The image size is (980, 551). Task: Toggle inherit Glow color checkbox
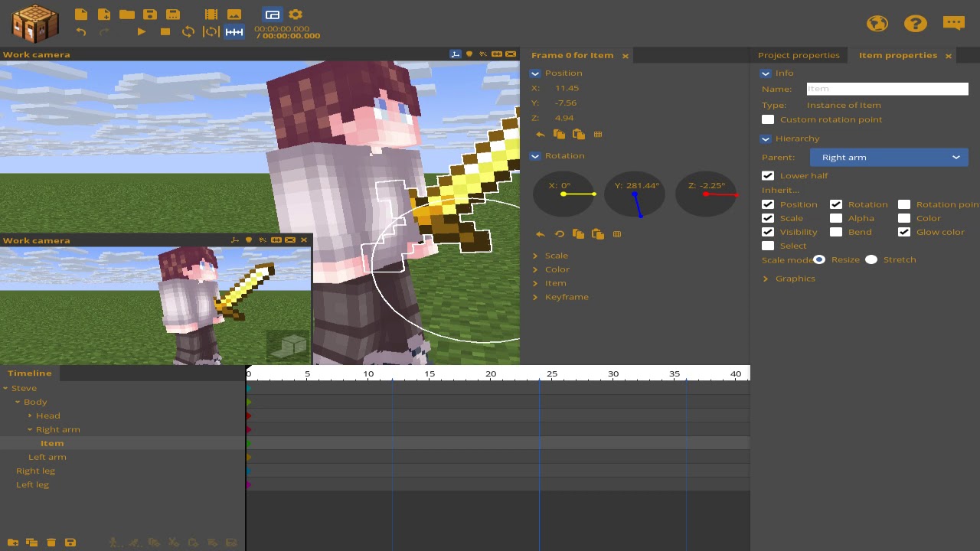pyautogui.click(x=904, y=232)
